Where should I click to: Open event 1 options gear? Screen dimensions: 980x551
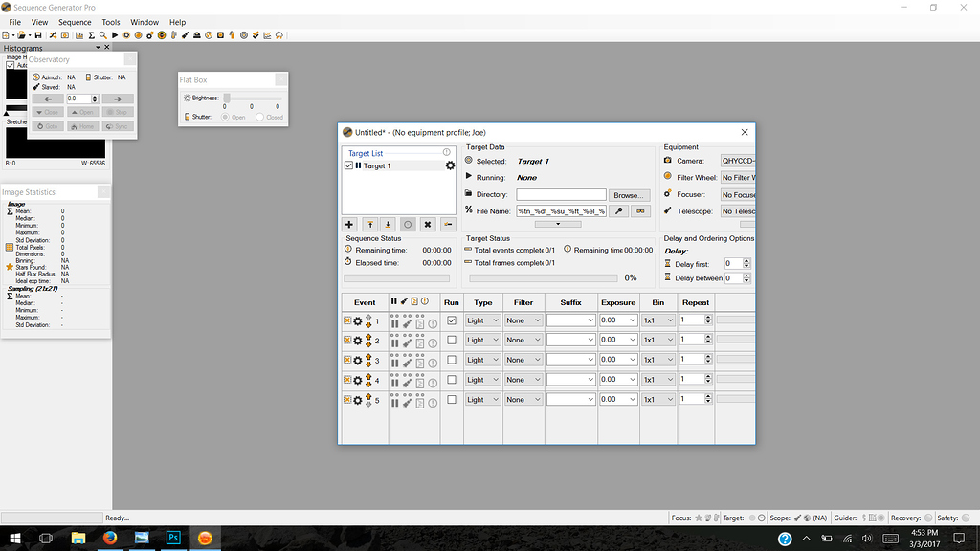click(x=358, y=321)
